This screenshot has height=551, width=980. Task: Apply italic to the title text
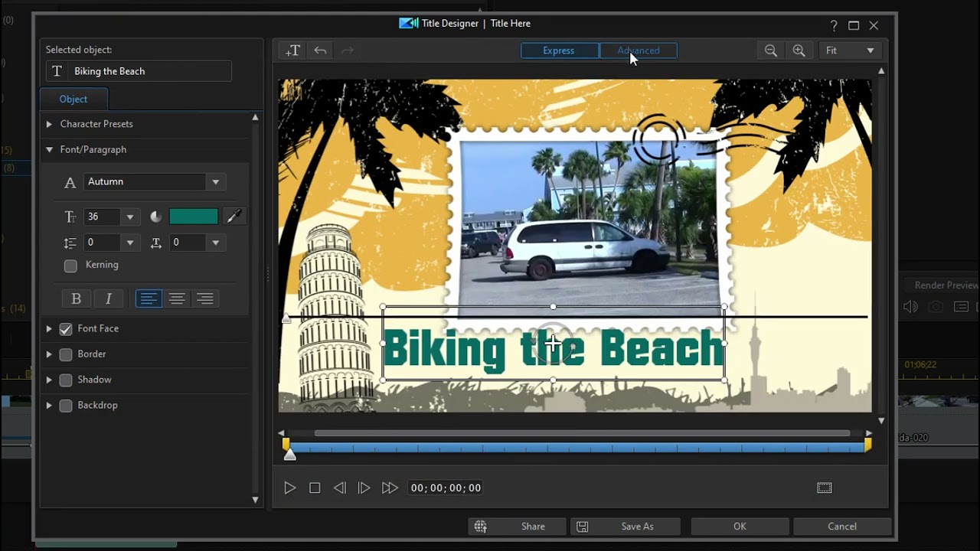(109, 299)
